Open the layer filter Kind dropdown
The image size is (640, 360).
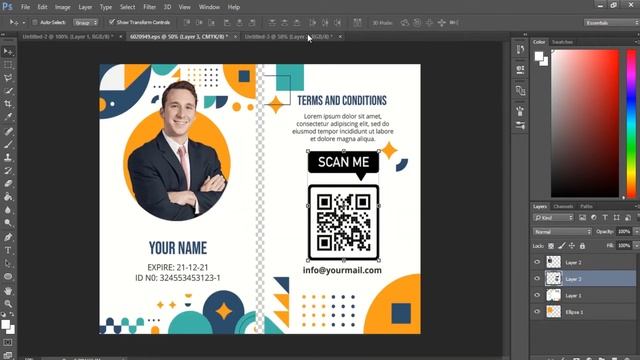[x=553, y=218]
